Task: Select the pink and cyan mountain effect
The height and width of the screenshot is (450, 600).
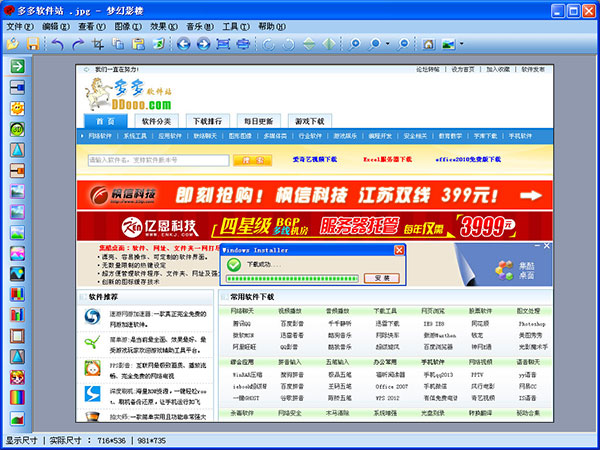Action: pyautogui.click(x=17, y=253)
